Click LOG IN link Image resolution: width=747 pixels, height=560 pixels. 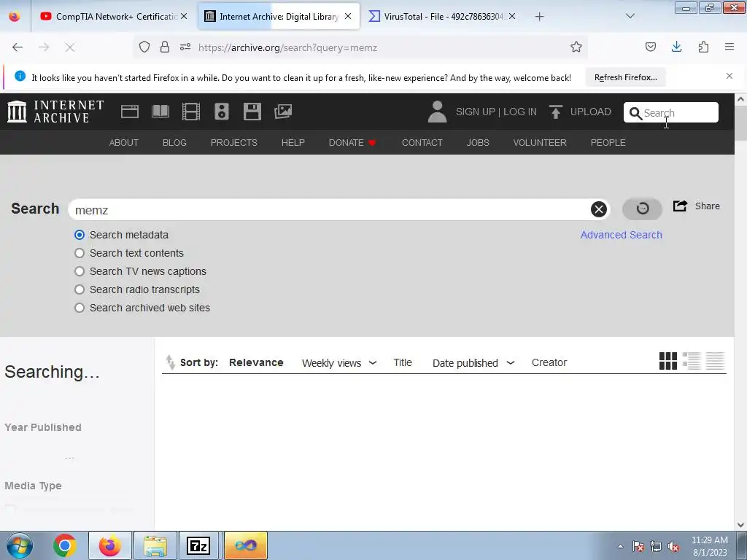pos(519,112)
